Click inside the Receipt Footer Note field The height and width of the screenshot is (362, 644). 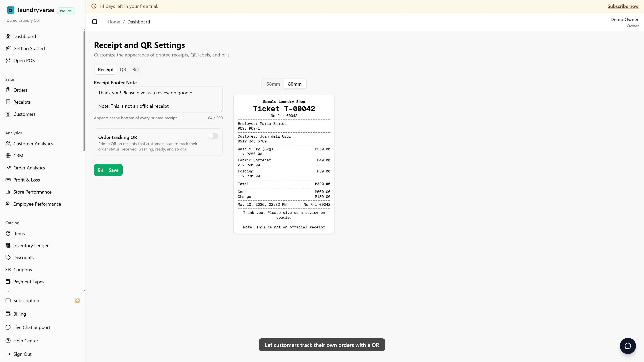(158, 99)
